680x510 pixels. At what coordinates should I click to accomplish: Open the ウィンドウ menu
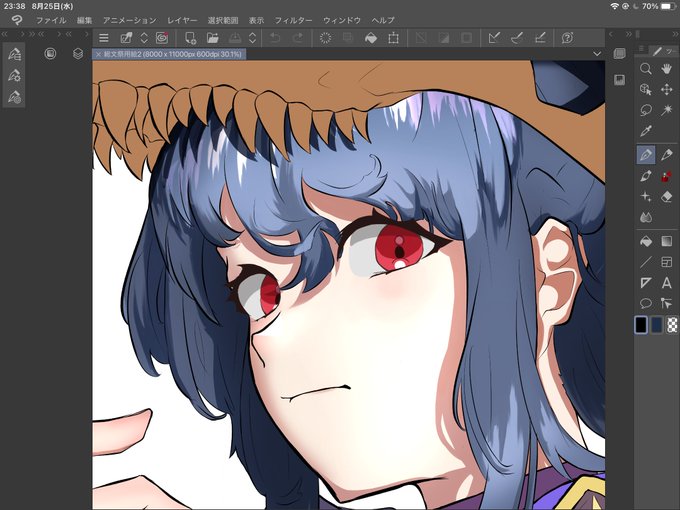point(342,20)
